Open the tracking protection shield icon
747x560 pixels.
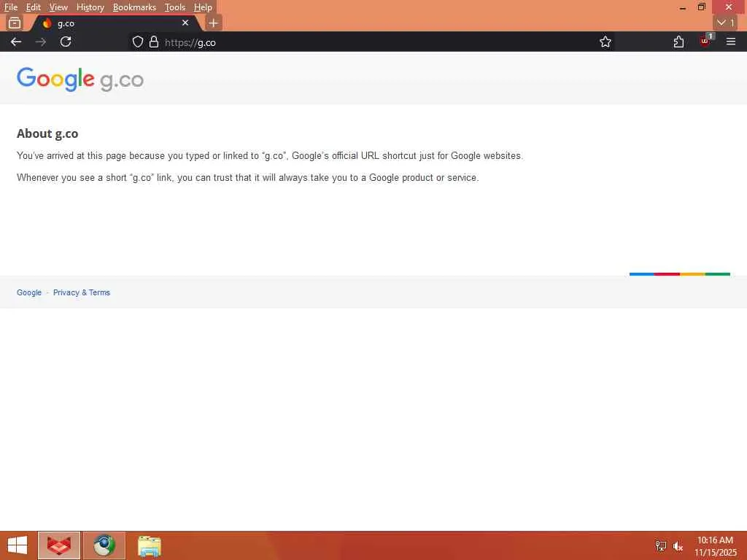(138, 42)
